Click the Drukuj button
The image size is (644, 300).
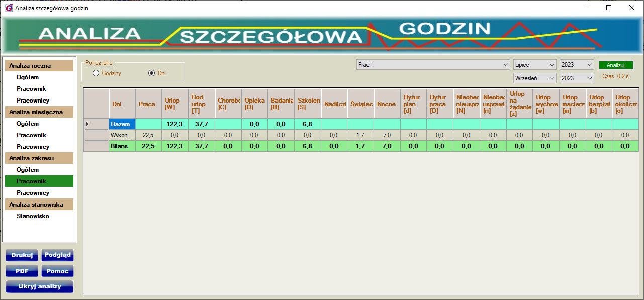(22, 255)
